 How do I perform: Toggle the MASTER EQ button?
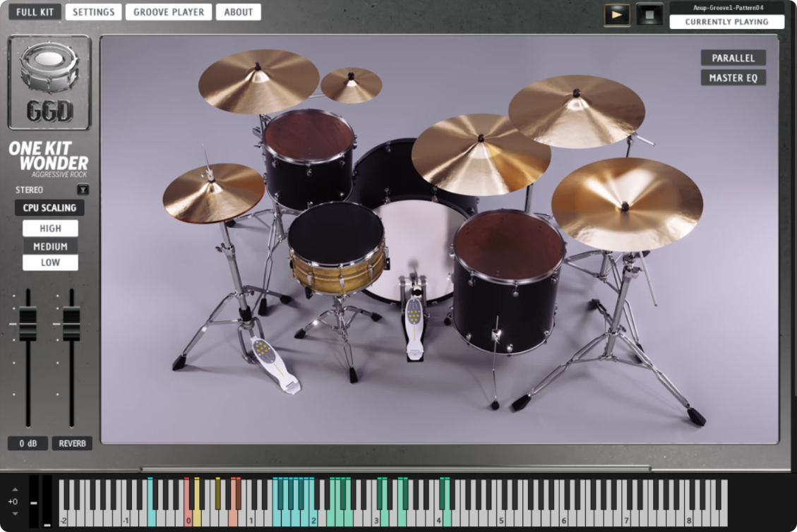coord(733,78)
